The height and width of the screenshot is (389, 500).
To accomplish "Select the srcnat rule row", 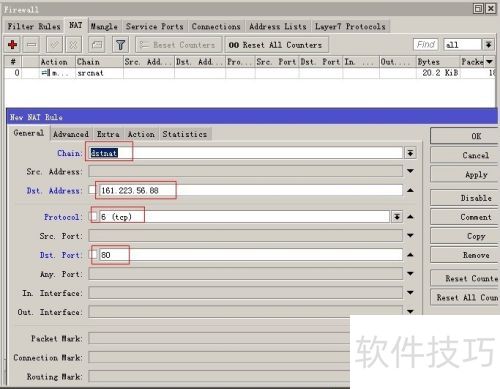I will point(250,73).
